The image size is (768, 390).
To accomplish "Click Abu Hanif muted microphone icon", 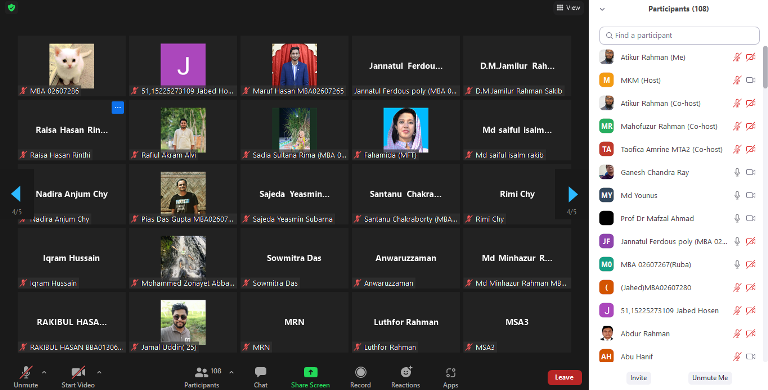I will [x=737, y=357].
